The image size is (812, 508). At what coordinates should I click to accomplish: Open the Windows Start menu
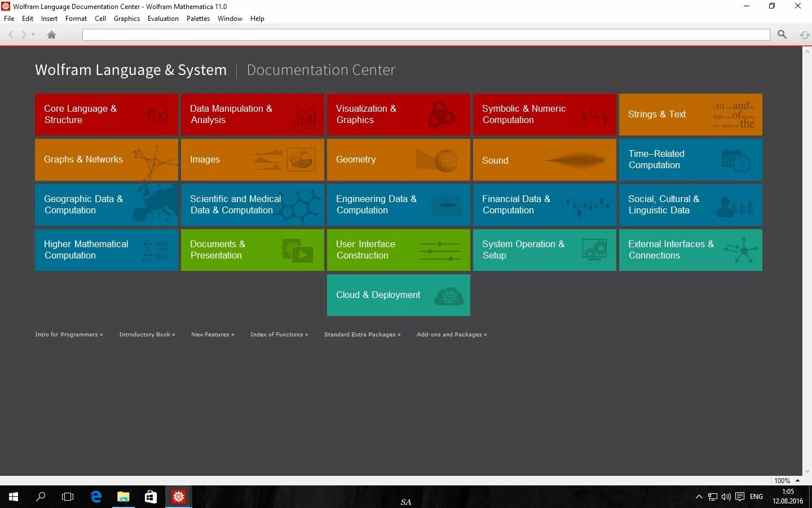pyautogui.click(x=14, y=497)
